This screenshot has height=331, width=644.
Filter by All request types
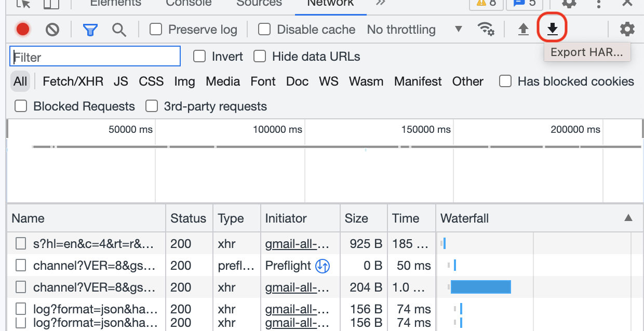(20, 81)
